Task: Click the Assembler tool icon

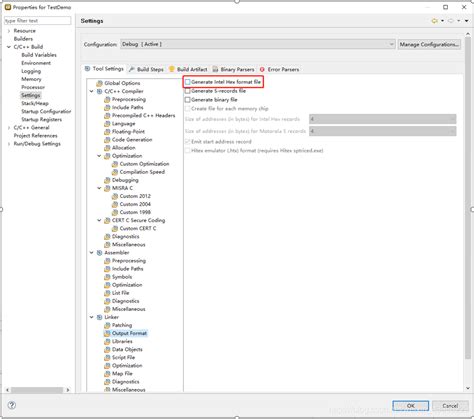Action: point(99,253)
